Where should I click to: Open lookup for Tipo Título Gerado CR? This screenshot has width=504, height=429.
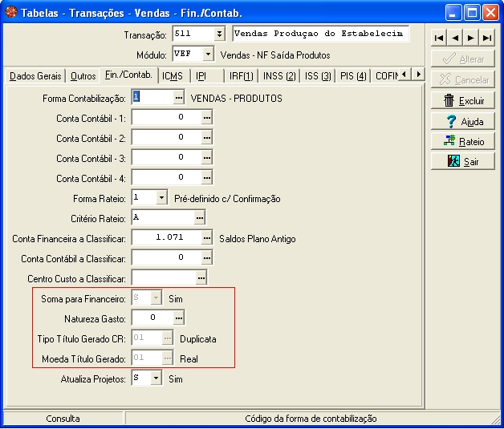click(x=168, y=338)
